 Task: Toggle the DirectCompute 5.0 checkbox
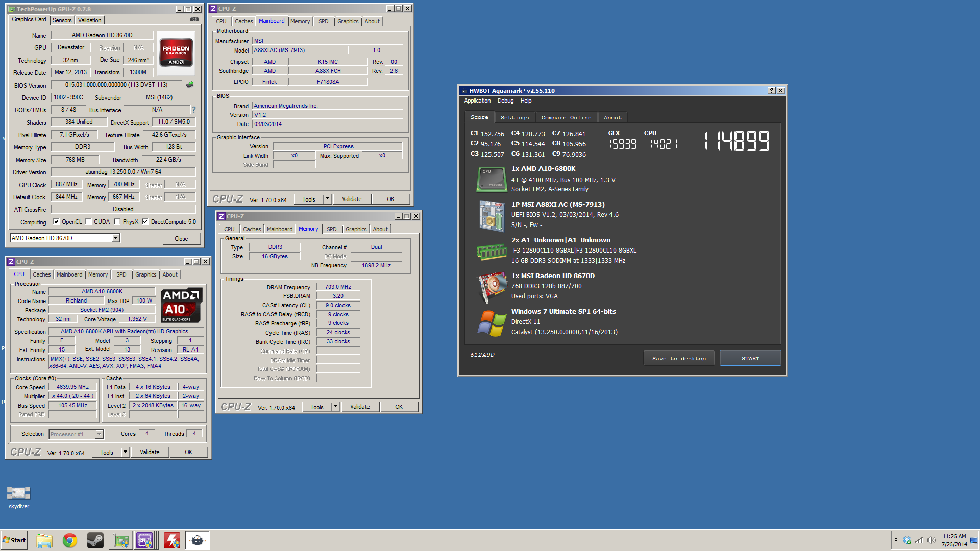(x=145, y=222)
